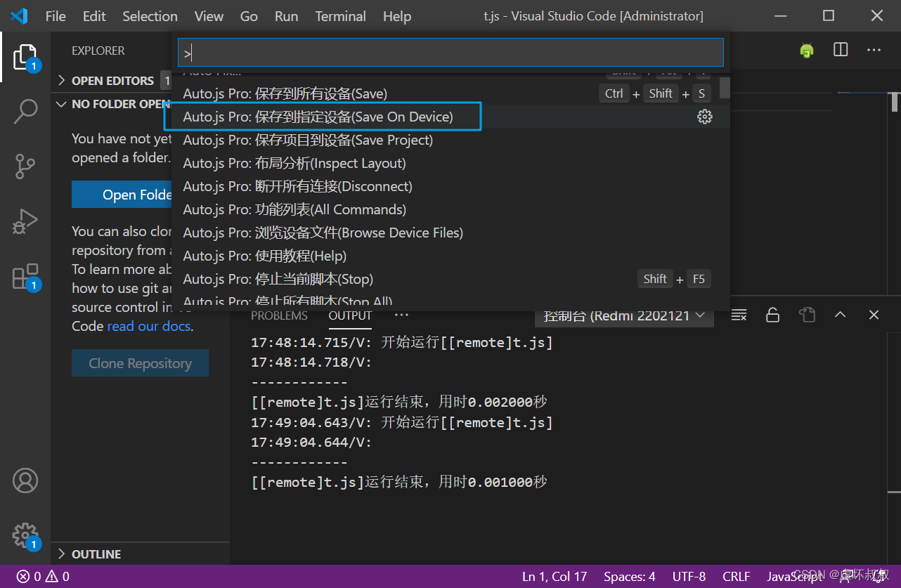Open the Extensions view
The height and width of the screenshot is (588, 901).
point(25,277)
